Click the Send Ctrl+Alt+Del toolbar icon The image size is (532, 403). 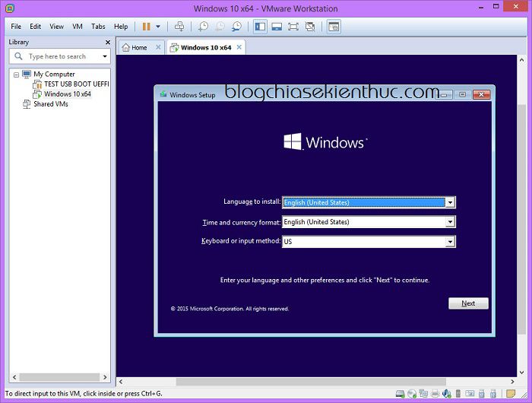tap(179, 27)
